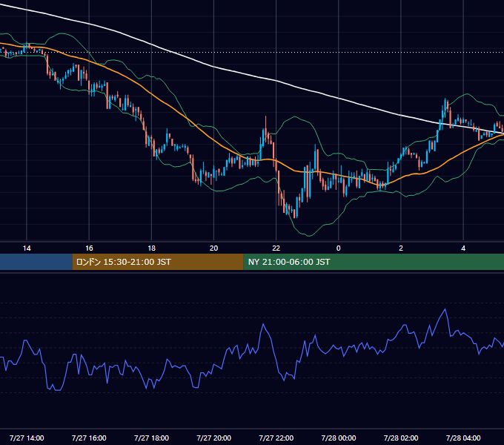Screen dimensions: 504x445
Task: Click the 18 hour axis label
Action: point(151,248)
